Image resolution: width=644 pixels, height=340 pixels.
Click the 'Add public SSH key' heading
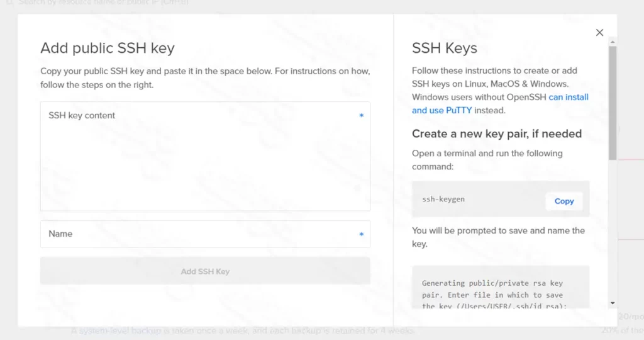tap(107, 48)
